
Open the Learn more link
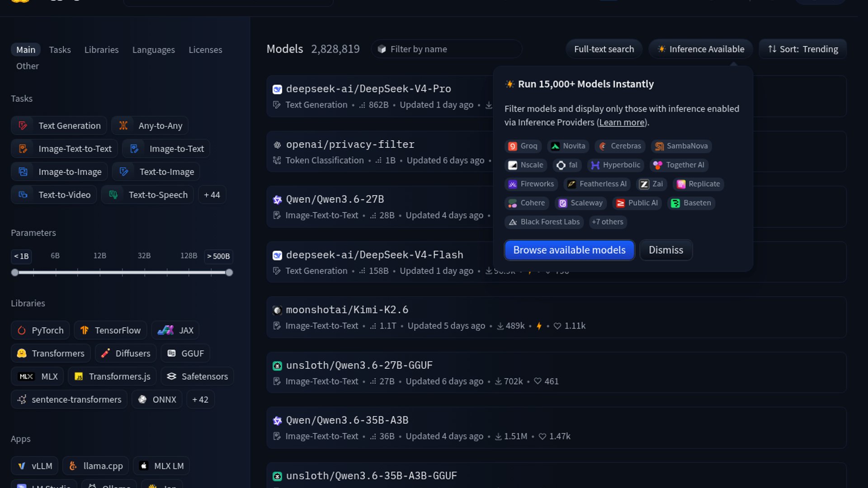point(622,122)
